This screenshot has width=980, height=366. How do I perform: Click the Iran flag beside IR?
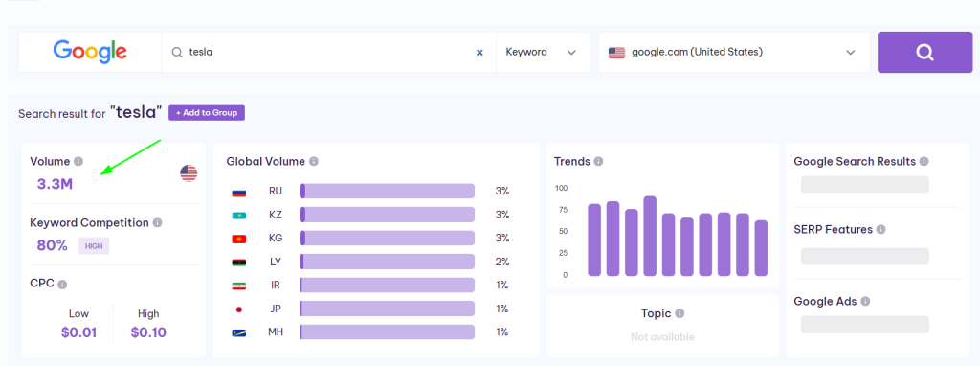238,286
